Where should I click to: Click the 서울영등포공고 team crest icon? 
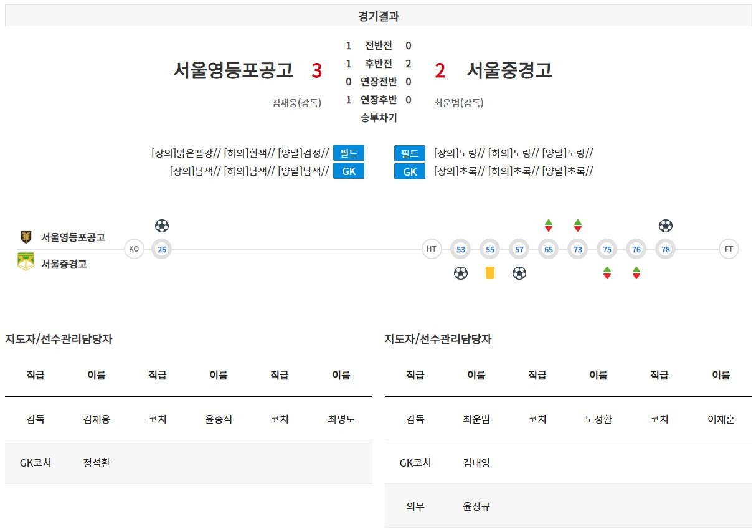pos(26,237)
